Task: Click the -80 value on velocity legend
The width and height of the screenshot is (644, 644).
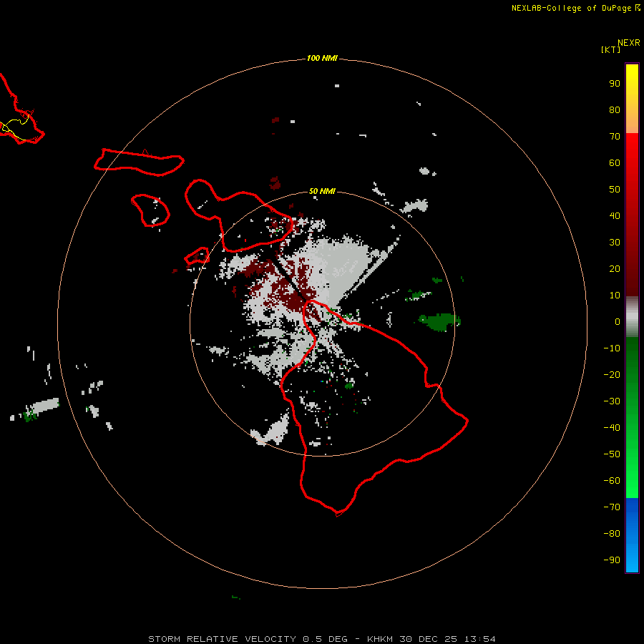Action: [612, 534]
